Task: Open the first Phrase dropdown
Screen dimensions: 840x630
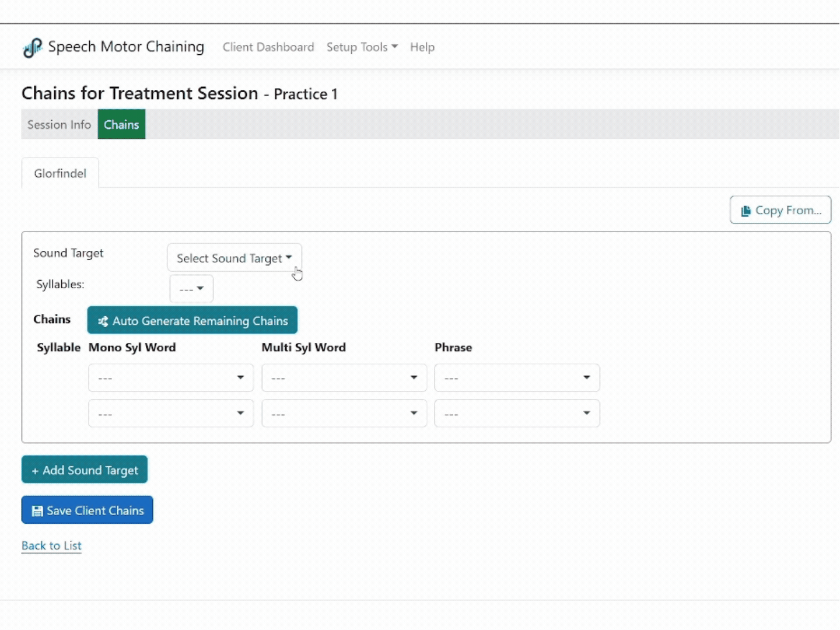Action: tap(517, 378)
